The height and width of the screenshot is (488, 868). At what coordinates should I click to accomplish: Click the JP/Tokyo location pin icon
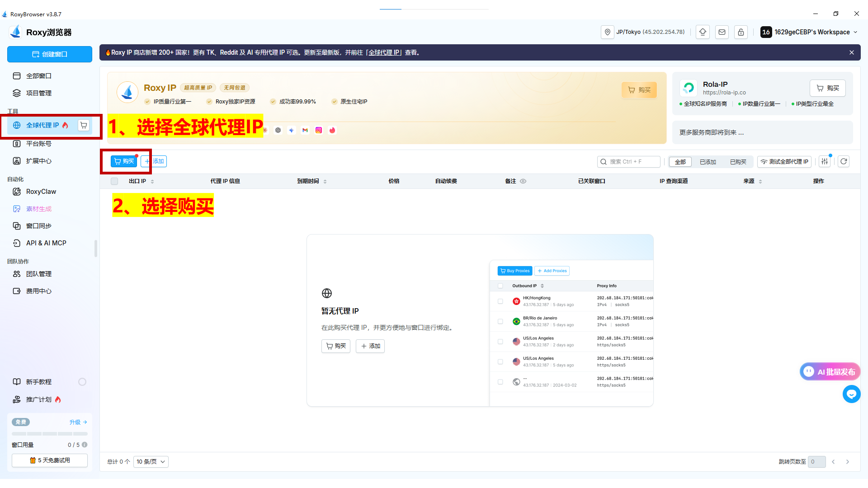[x=608, y=32]
